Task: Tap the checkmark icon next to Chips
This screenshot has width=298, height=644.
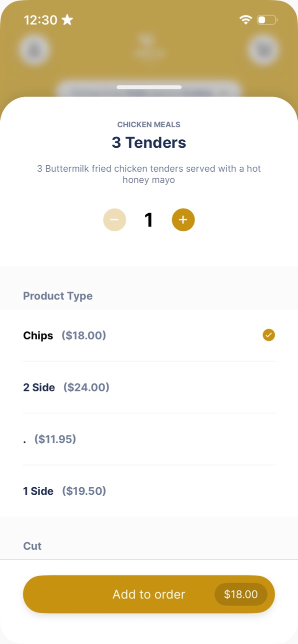Action: point(268,335)
